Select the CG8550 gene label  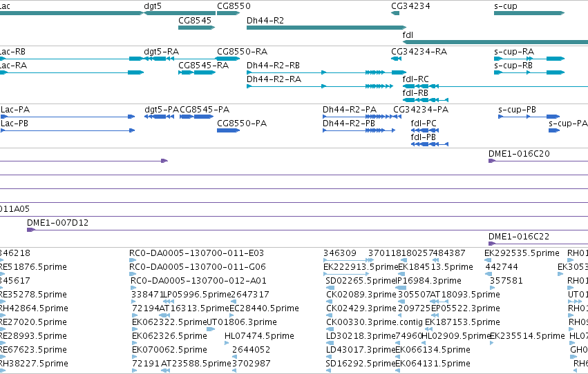(x=234, y=6)
